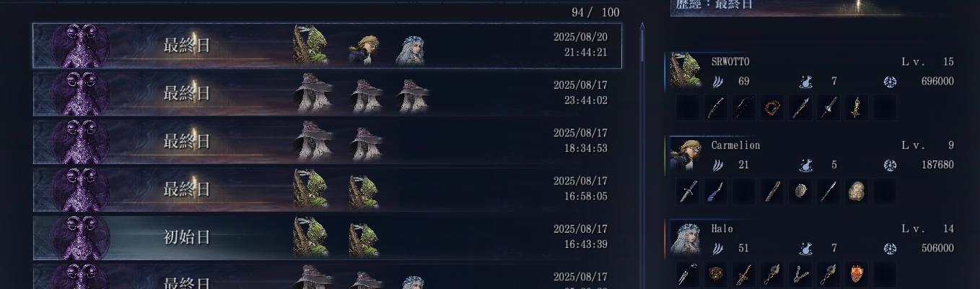Click Halo's character portrait
The image size is (980, 289).
click(685, 238)
